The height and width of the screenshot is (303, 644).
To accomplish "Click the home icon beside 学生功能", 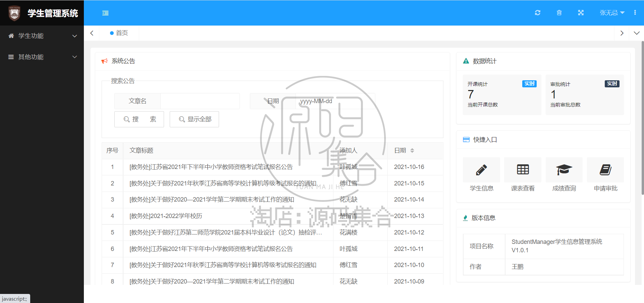I will tap(11, 36).
